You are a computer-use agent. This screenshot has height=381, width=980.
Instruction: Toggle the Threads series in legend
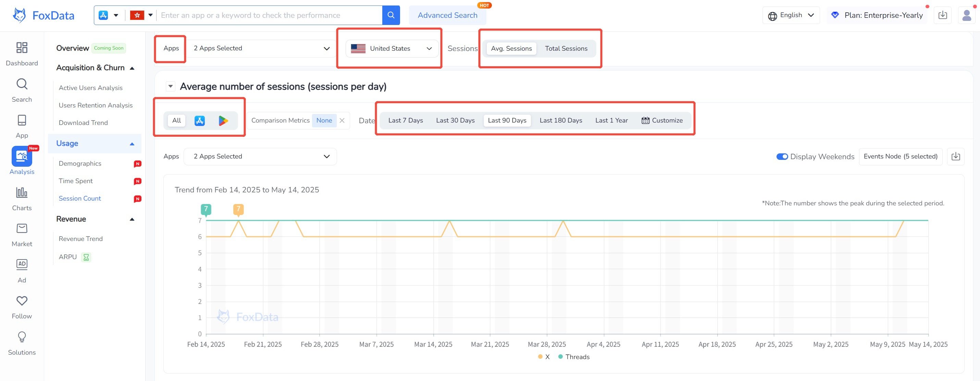[574, 357]
